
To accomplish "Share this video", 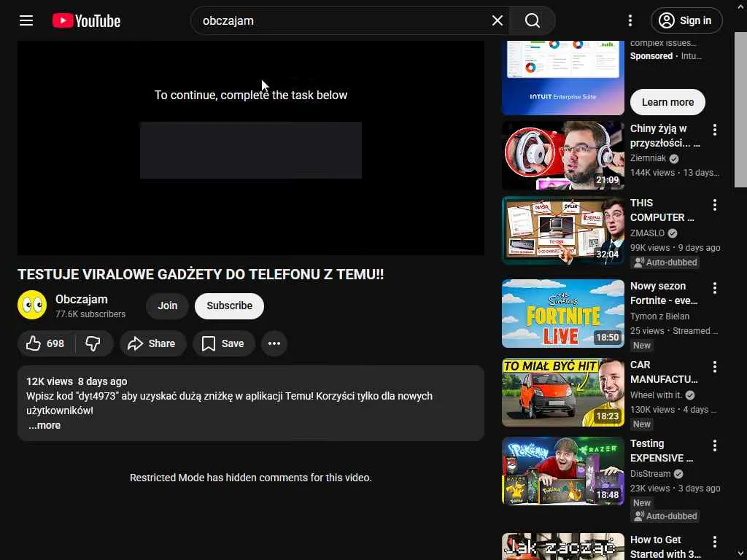I will tap(152, 343).
